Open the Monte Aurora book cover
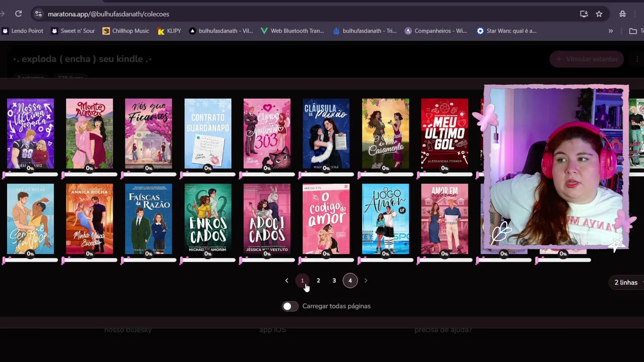 [90, 133]
